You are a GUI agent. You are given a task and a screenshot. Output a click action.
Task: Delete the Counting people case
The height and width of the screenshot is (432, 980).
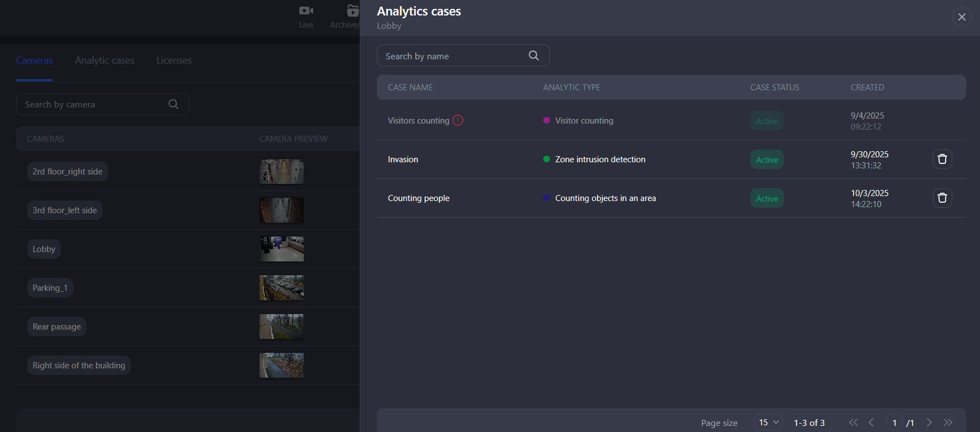coord(942,198)
